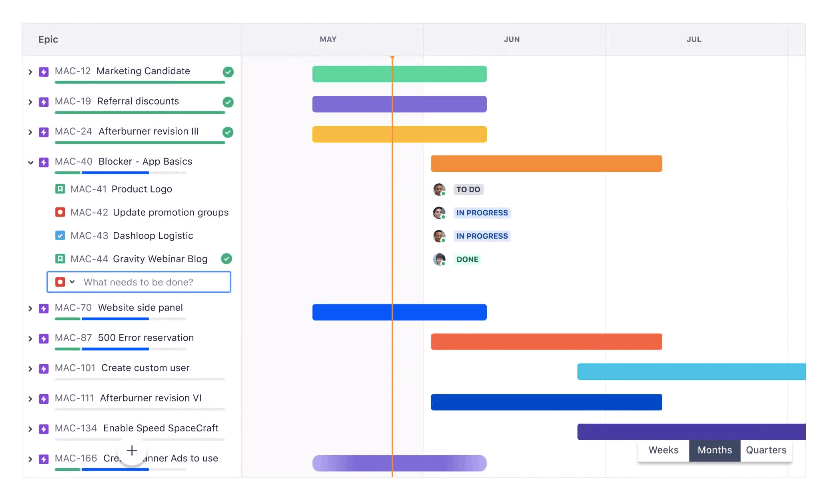Expand the MAC-87 500 Error reservation epic
The image size is (831, 504).
[x=30, y=339]
